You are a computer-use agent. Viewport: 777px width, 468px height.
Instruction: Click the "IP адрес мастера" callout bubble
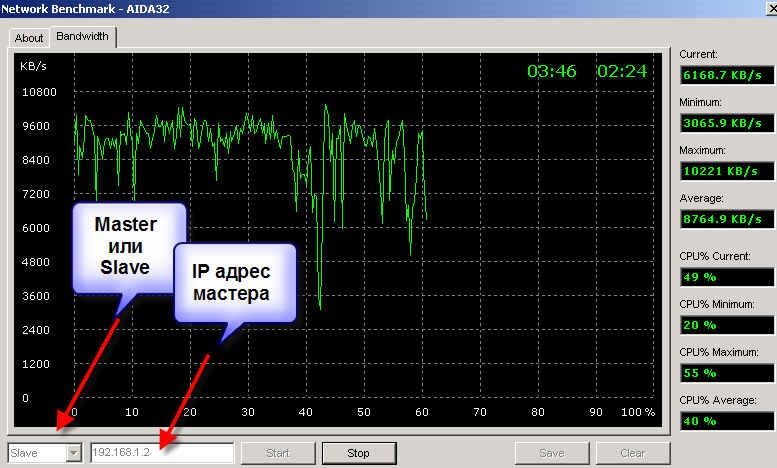tap(235, 280)
